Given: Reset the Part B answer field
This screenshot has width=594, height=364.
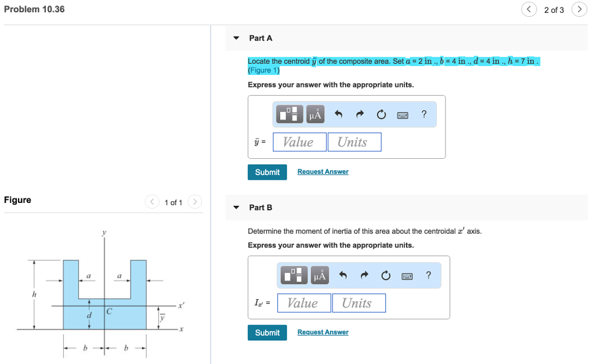Looking at the screenshot, I should click(385, 275).
